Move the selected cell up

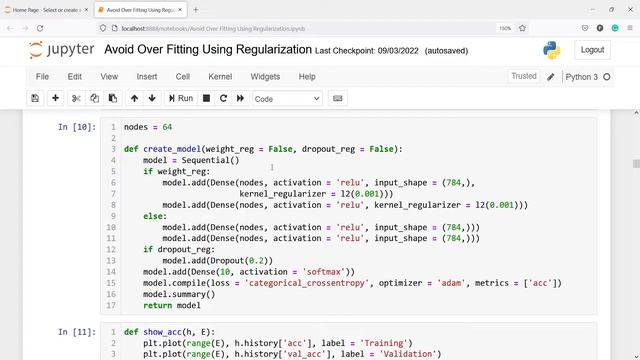pos(134,98)
